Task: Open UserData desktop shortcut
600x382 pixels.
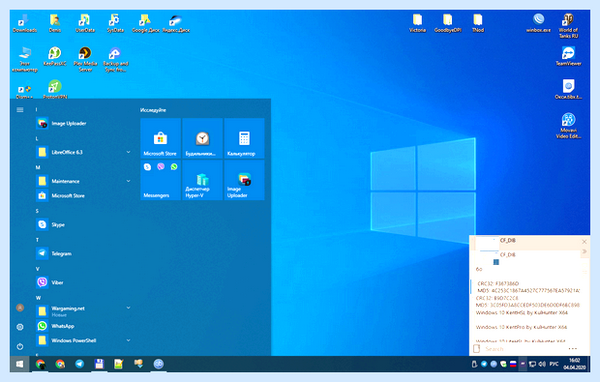Action: coord(85,23)
